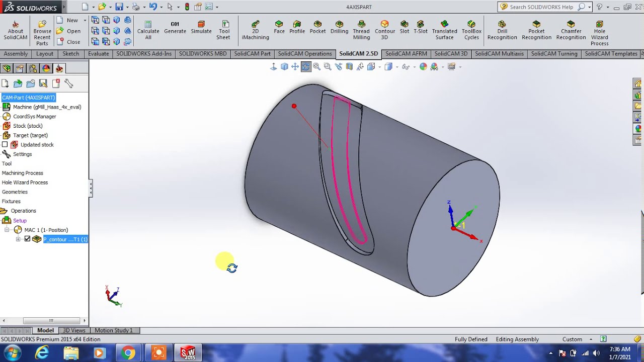Open About SolidCAM
The image size is (644, 362).
pyautogui.click(x=15, y=31)
